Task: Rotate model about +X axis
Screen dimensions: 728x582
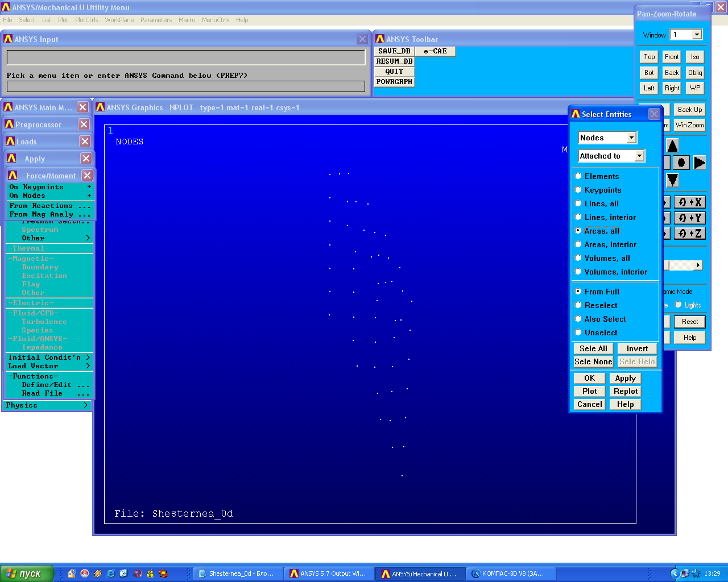Action: point(690,202)
